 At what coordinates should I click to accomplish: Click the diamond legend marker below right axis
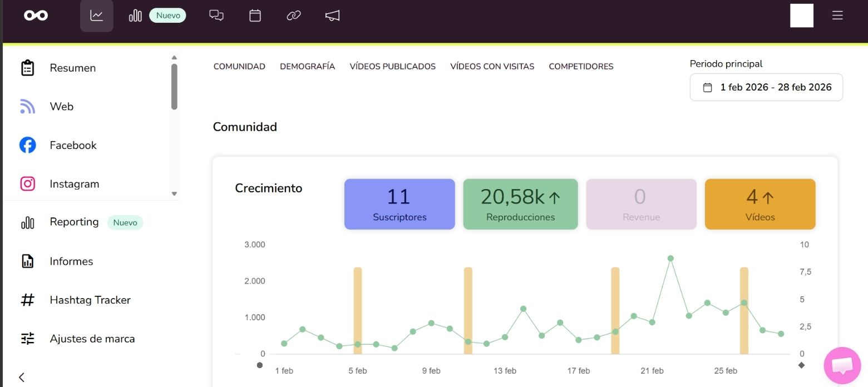801,365
